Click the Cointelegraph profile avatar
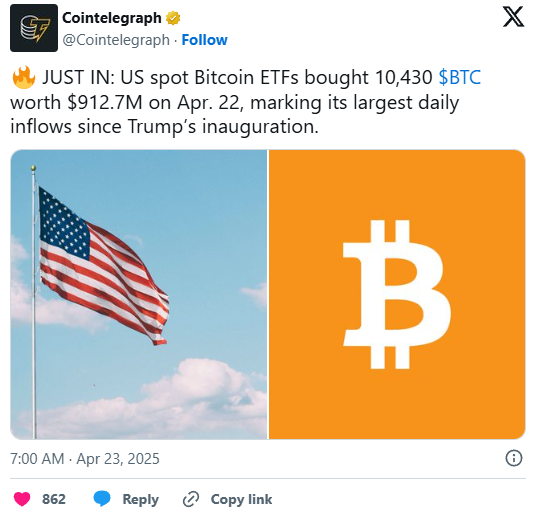The image size is (533, 512). (x=34, y=28)
